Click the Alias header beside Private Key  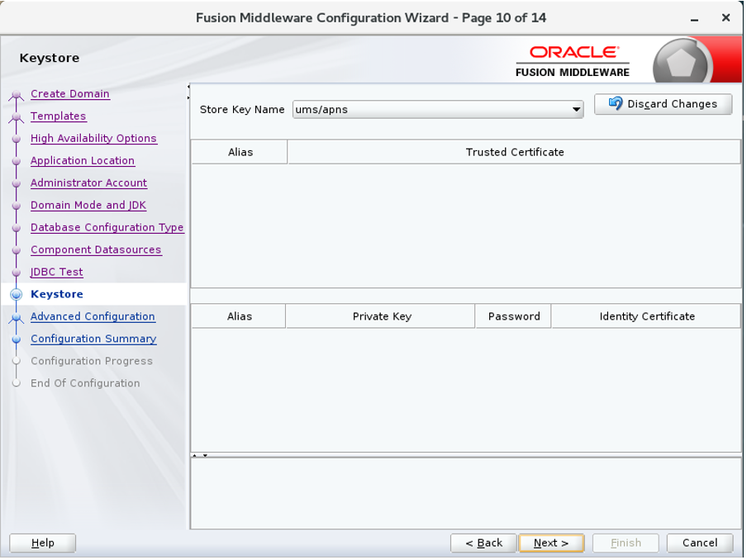tap(239, 316)
